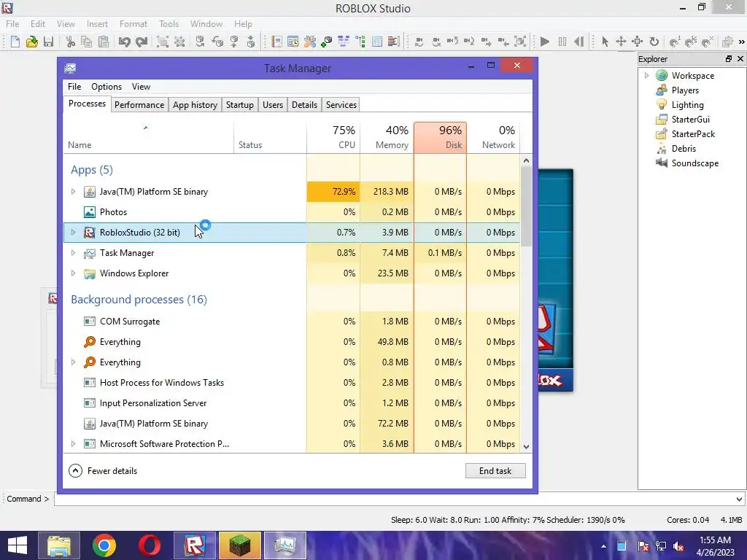747x560 pixels.
Task: Switch to the Startup tab
Action: [x=239, y=105]
